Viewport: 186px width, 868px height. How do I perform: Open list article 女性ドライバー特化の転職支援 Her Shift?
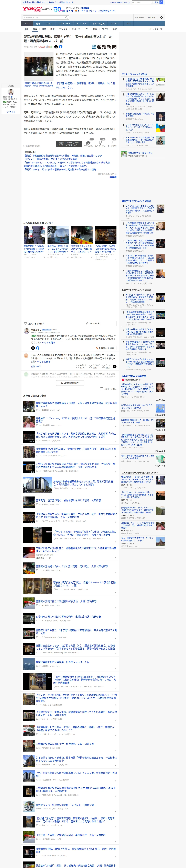65,805
